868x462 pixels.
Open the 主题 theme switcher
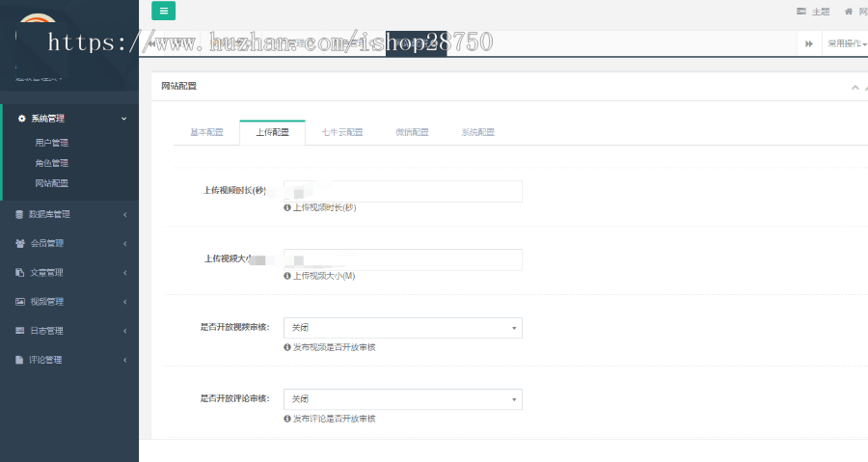(813, 11)
